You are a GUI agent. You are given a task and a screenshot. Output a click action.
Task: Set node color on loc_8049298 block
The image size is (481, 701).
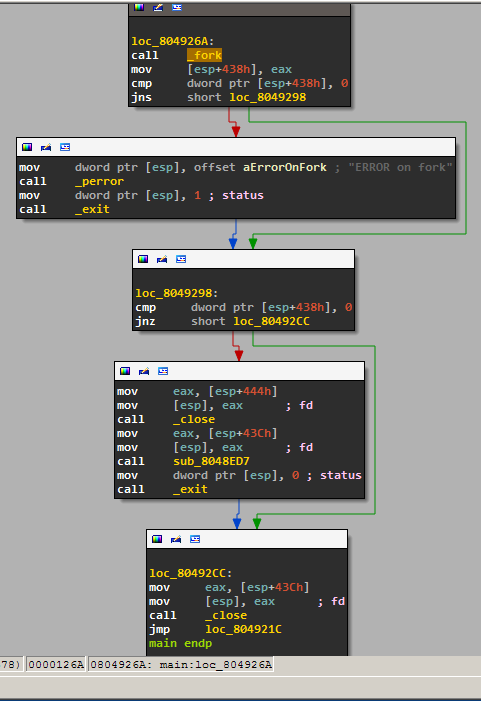(x=143, y=259)
